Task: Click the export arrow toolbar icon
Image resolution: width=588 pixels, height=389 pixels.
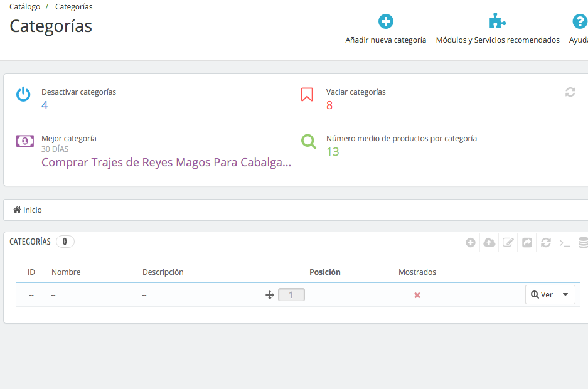Action: [527, 242]
